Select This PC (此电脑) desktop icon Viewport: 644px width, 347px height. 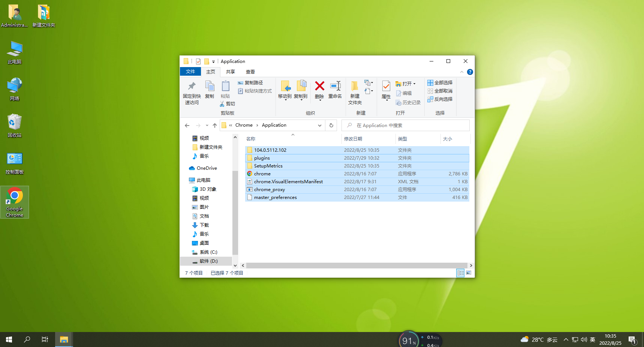[x=15, y=52]
